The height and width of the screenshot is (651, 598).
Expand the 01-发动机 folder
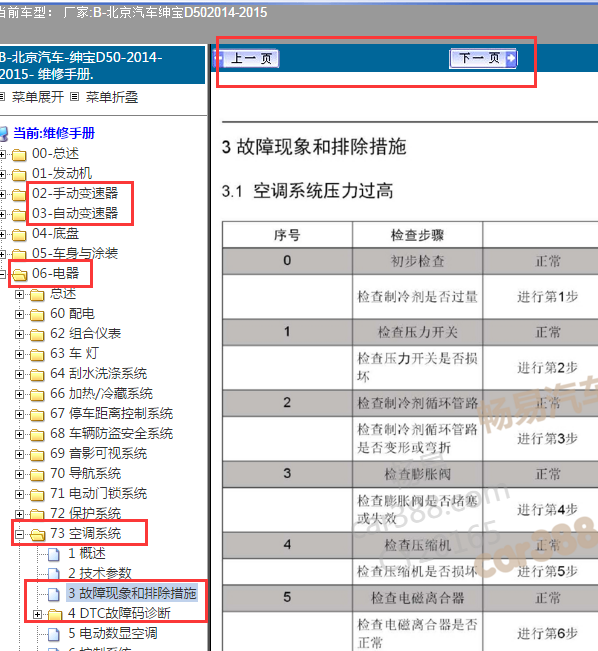pyautogui.click(x=2, y=174)
